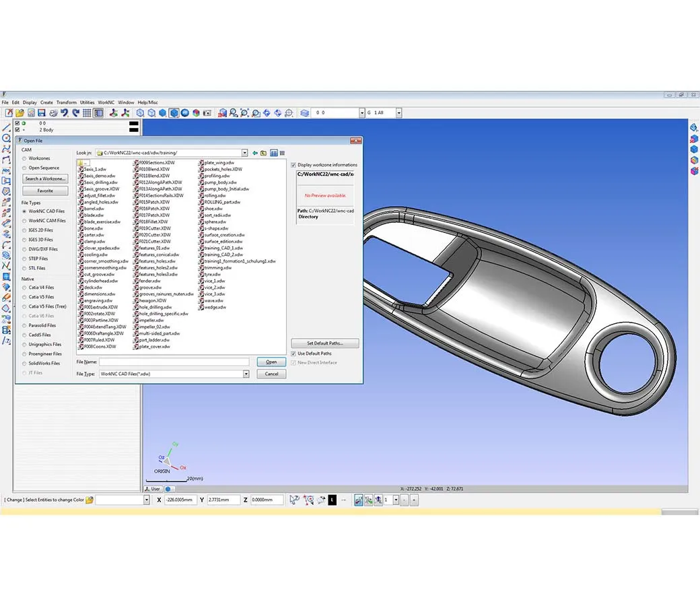
Task: Toggle Display workzone informations checkbox
Action: pyautogui.click(x=293, y=165)
